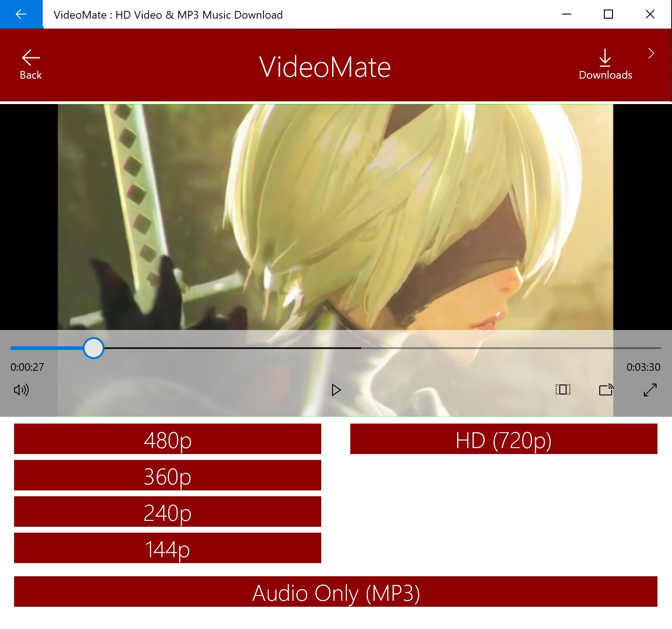Enter full screen mode

pos(650,389)
